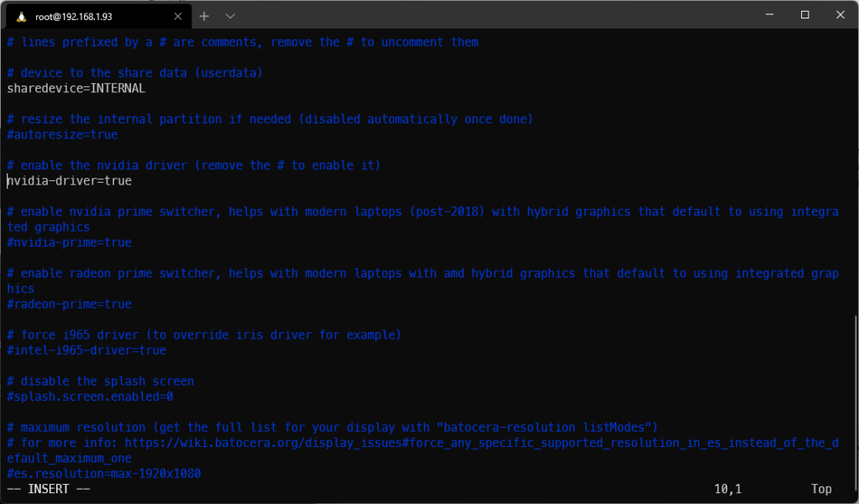Click the '# enable nvidia prime switcher' comment

click(423, 211)
